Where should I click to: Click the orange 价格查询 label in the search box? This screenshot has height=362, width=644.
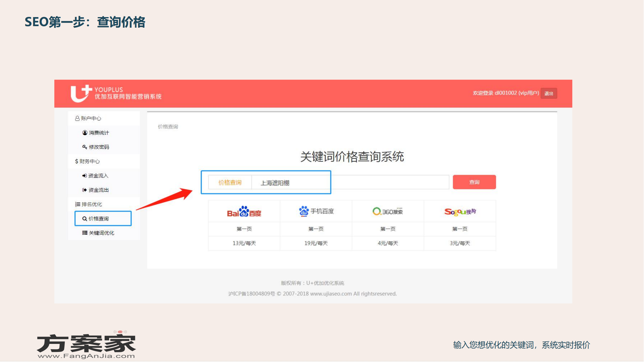[230, 182]
